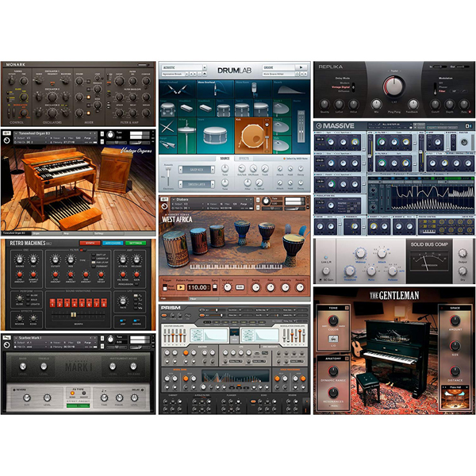Click the Solid Bus Comp Output knob

pos(463,253)
